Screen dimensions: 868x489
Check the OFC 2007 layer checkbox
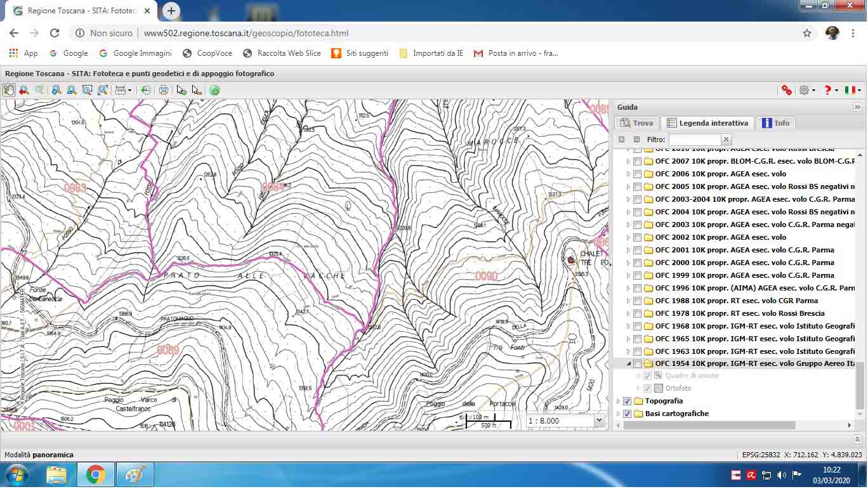pos(637,161)
